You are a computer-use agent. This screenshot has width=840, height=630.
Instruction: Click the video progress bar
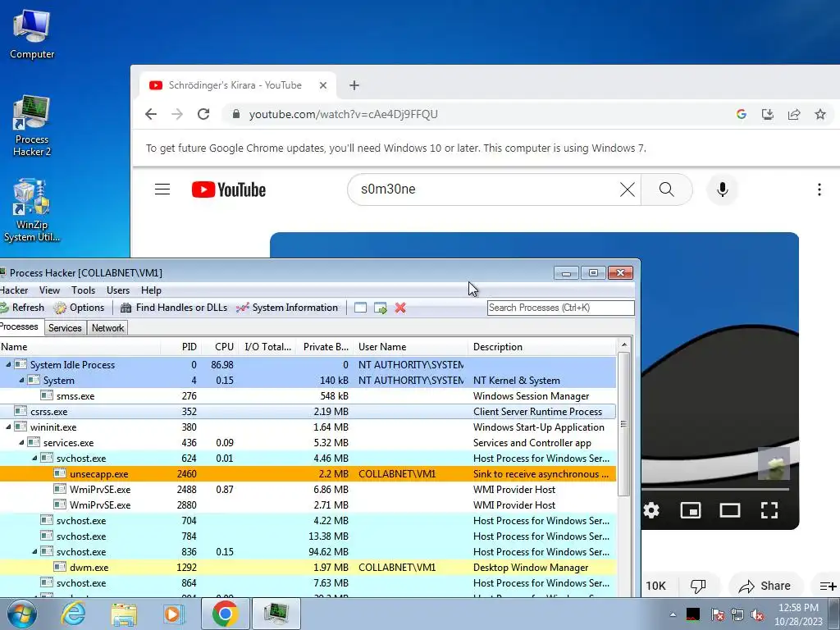pos(715,489)
